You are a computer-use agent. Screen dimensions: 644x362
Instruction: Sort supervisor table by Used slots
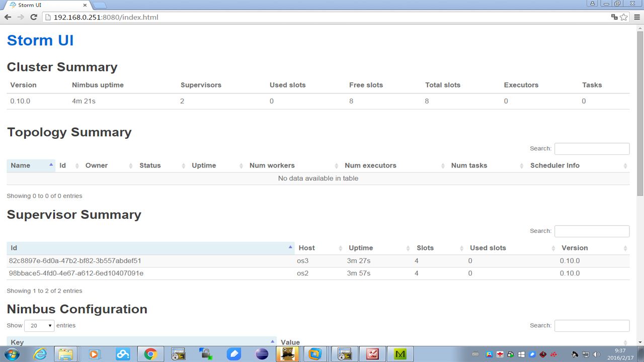(511, 248)
